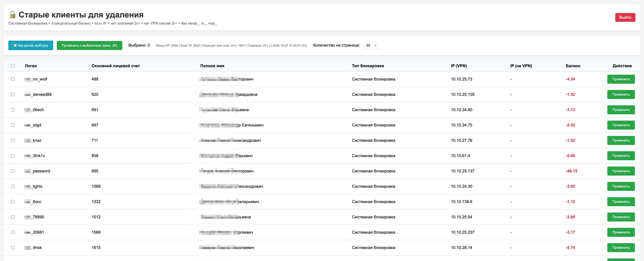Image resolution: width=644 pixels, height=261 pixels.
Task: Select the IP address 10.10.27.76
Action: (461, 140)
